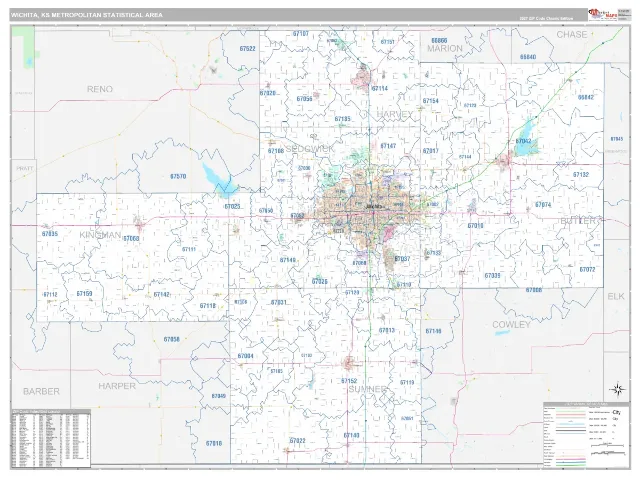Click ZIP code 67119

(x=407, y=382)
